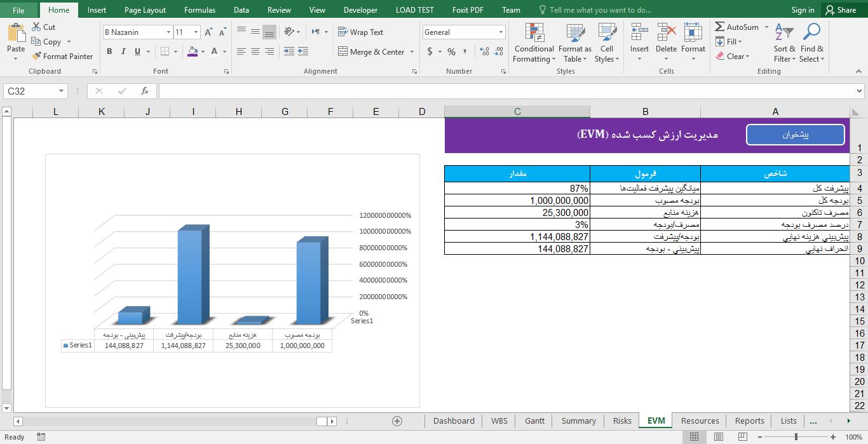Toggle Bold formatting
868x444 pixels.
[x=109, y=51]
